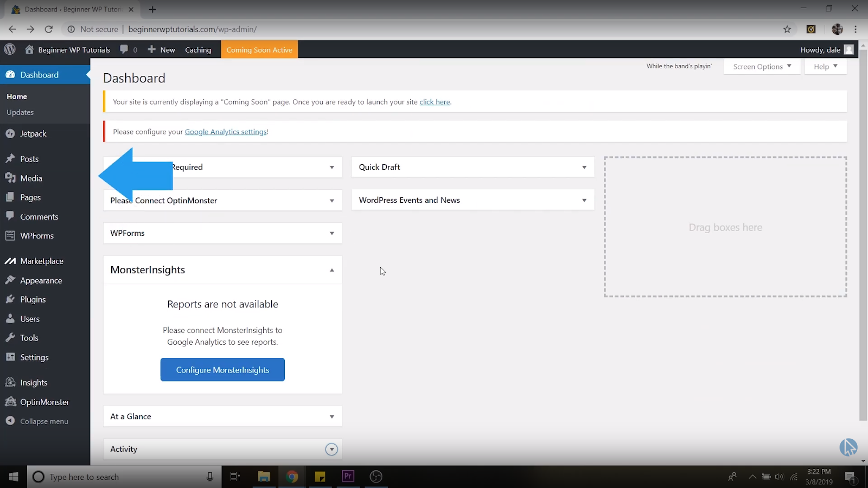Click the Dashboard gauge icon in sidebar

[x=10, y=75]
